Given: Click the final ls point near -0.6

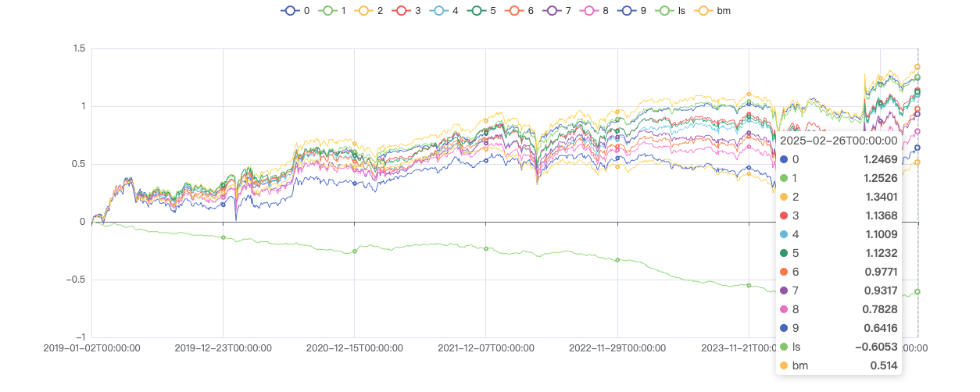Looking at the screenshot, I should point(917,291).
